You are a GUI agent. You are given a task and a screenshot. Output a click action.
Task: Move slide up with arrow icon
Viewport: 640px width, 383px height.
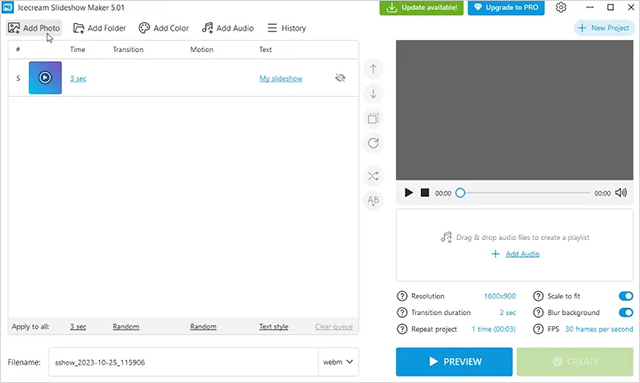tap(373, 69)
